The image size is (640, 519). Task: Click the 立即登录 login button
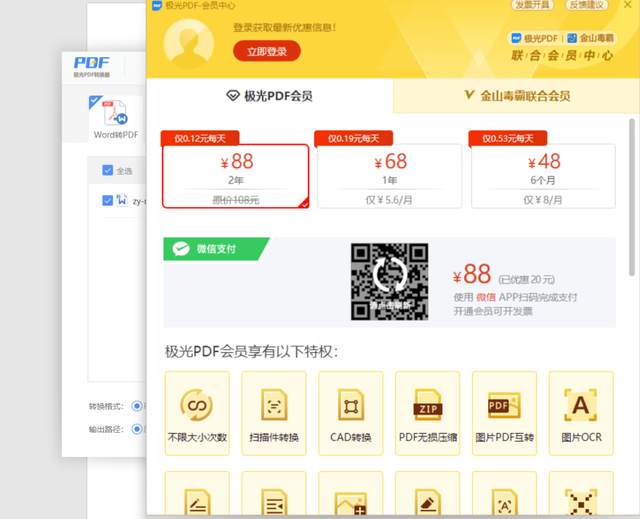coord(267,51)
